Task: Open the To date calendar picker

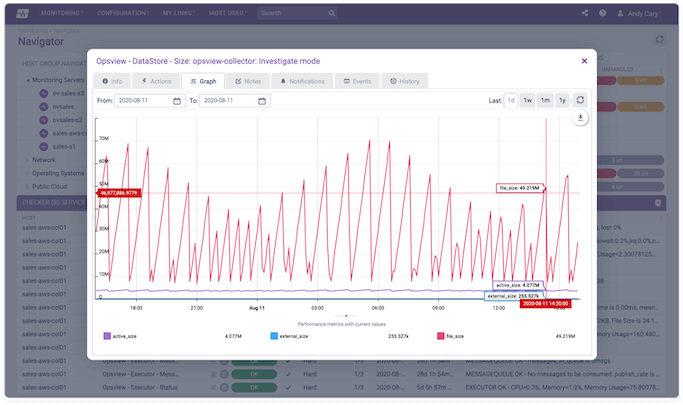Action: (263, 101)
